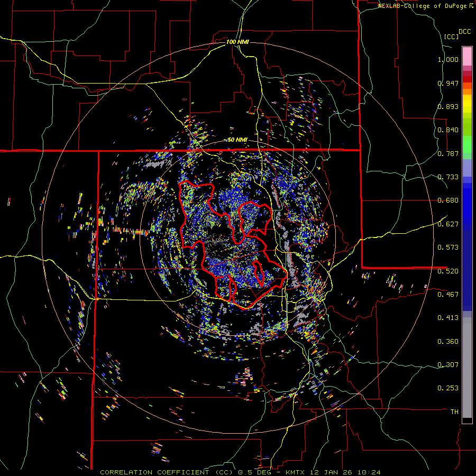This screenshot has width=476, height=476.
Task: Select the 0.307 legend value
Action: tap(448, 365)
